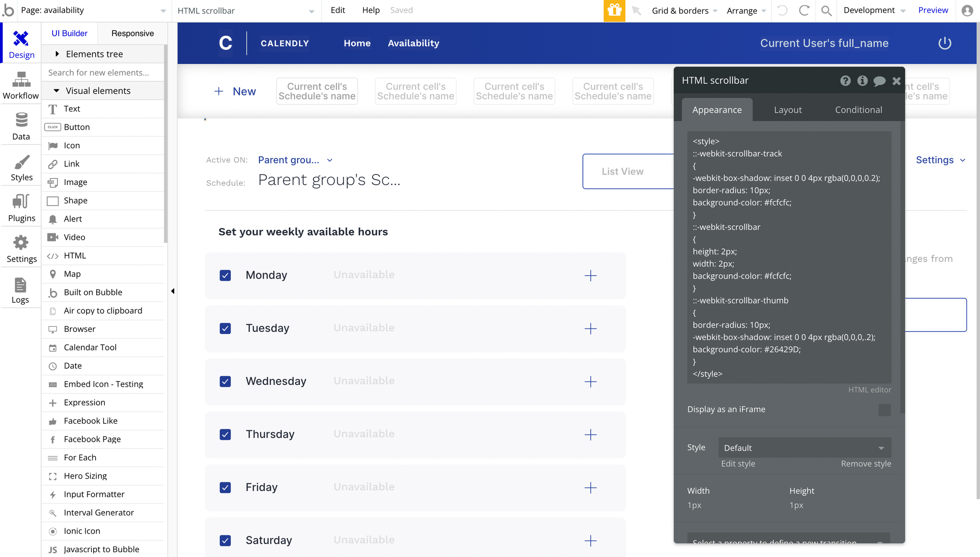Toggle the Saturday checkbox

(225, 541)
